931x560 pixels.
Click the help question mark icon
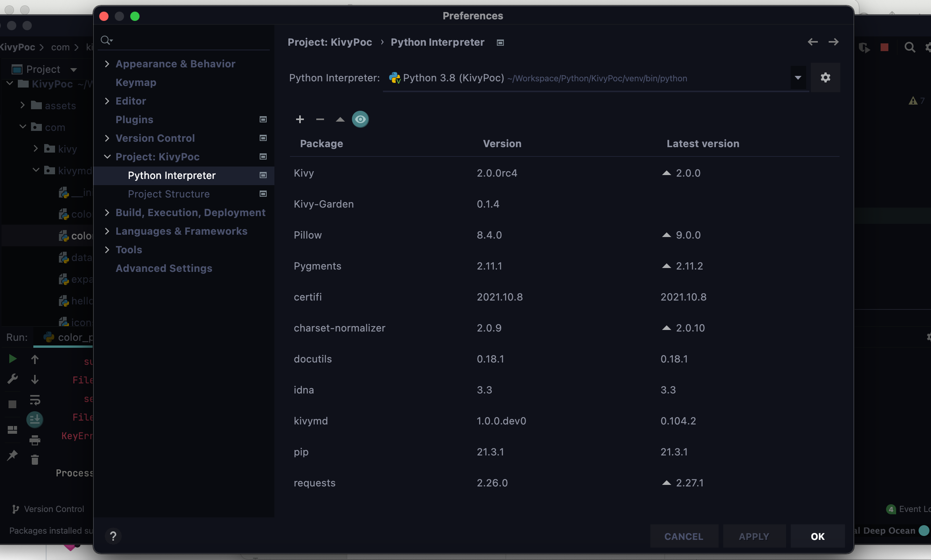[113, 536]
